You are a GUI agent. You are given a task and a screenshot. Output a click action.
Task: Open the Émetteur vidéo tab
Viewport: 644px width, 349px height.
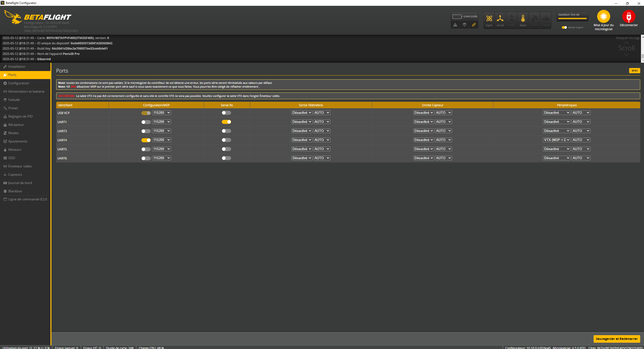tap(20, 166)
